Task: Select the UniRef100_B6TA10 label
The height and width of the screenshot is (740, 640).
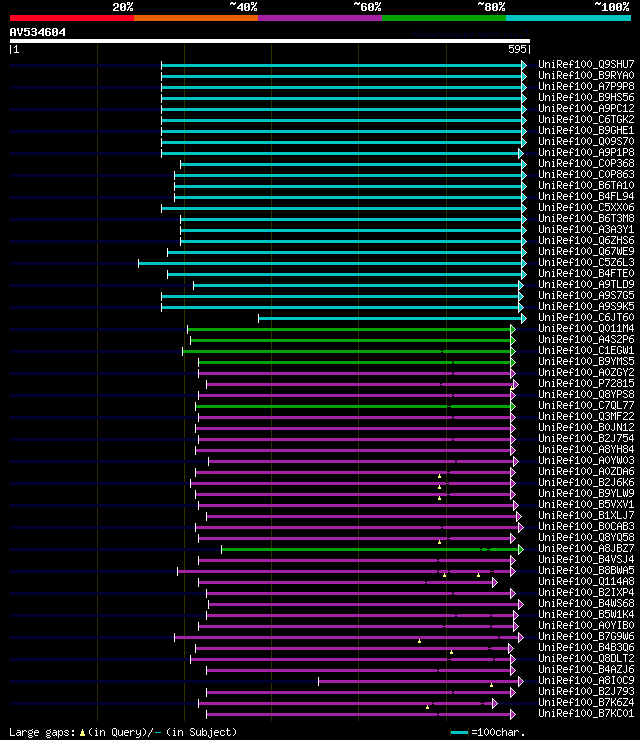Action: 586,185
